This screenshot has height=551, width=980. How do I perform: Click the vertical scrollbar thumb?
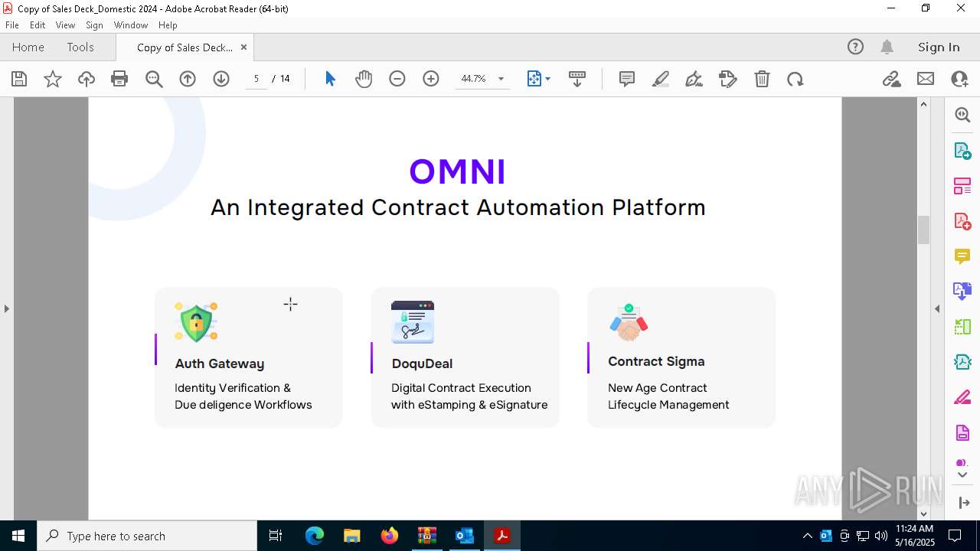coord(923,230)
